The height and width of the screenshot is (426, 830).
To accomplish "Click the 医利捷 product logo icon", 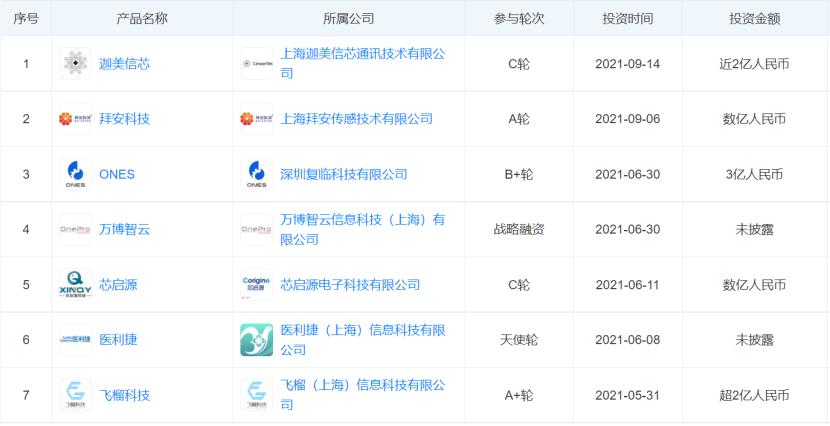I will tap(75, 340).
